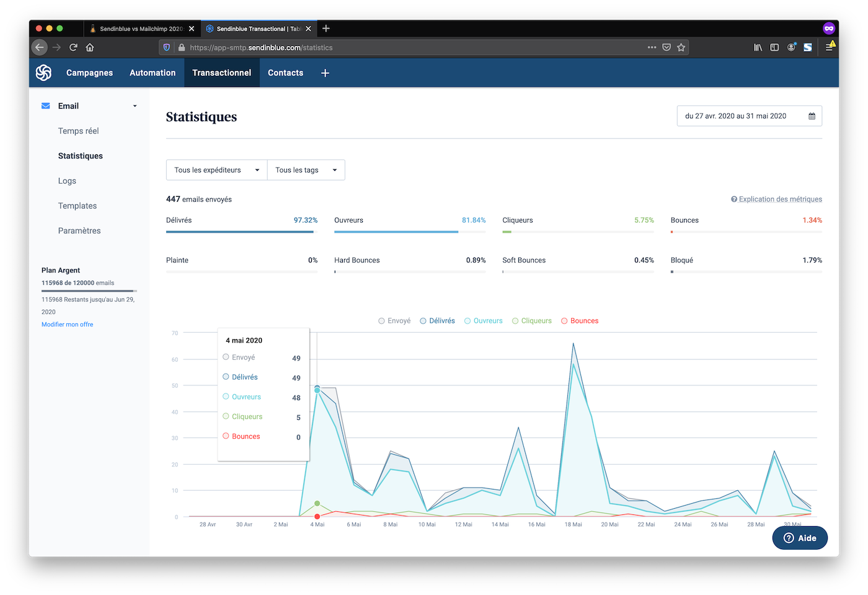Toggle the Bounces series in chart legend
This screenshot has height=595, width=868.
[580, 321]
